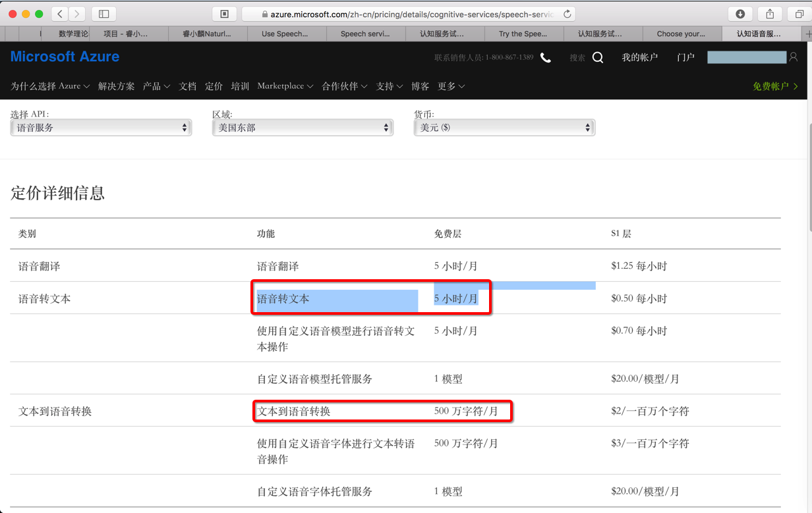This screenshot has width=812, height=513.
Task: Open Safari downloads icon
Action: (740, 14)
